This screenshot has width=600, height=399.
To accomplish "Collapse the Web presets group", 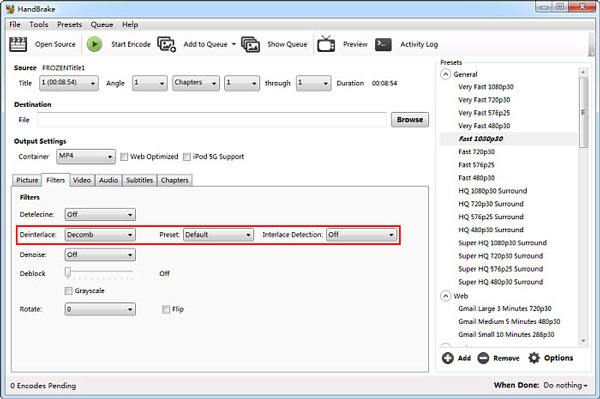I will 445,296.
